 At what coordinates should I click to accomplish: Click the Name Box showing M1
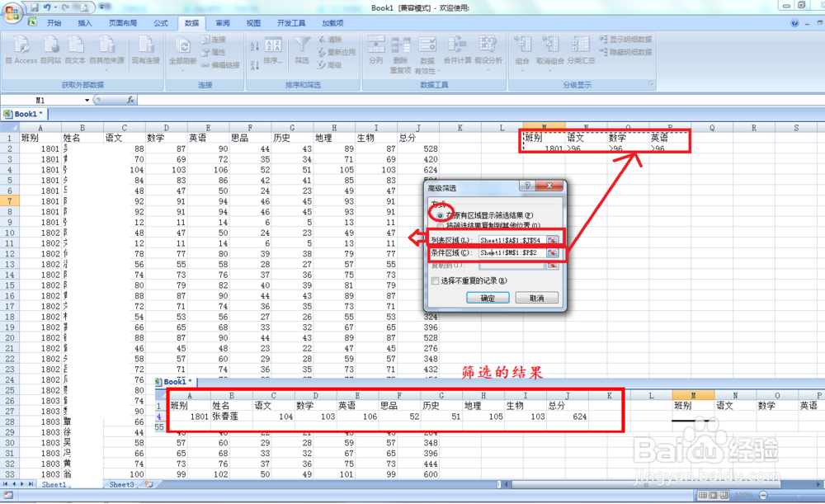(x=41, y=100)
